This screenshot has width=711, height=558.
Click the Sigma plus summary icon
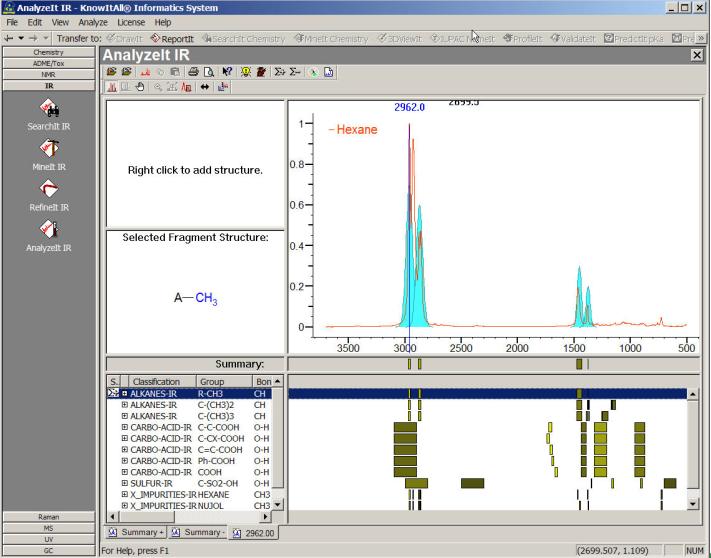(280, 72)
